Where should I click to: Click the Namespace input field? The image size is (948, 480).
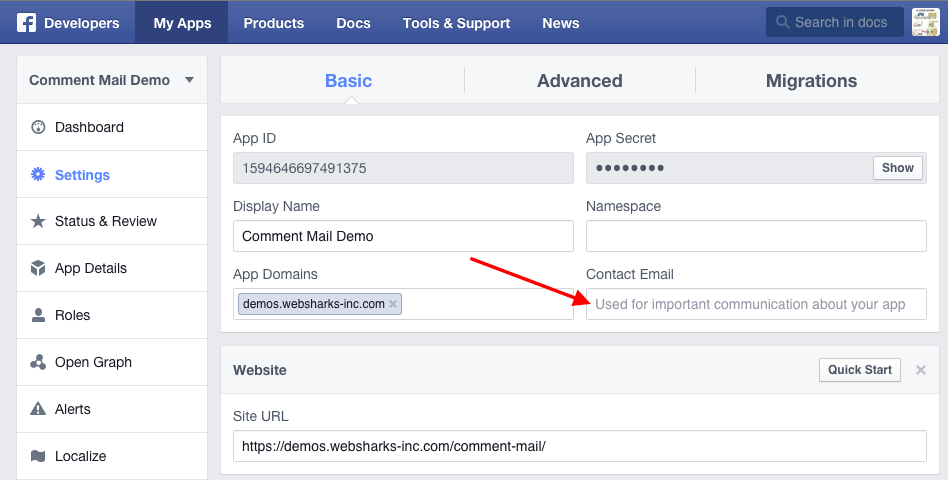click(756, 236)
